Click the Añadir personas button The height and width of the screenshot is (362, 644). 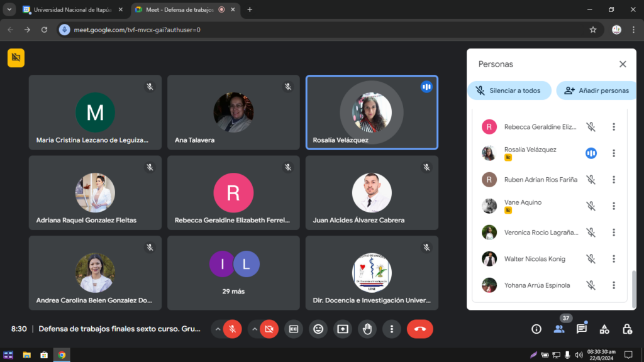pyautogui.click(x=596, y=90)
